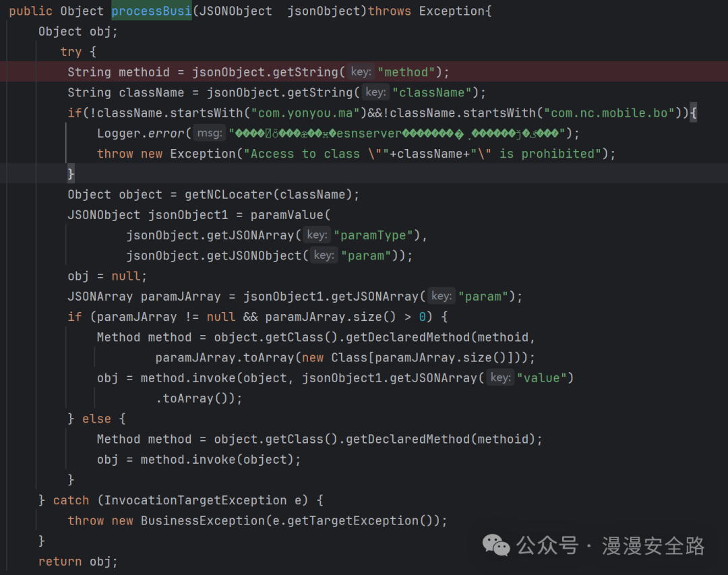
Task: Click the 漫漫安全路 watermark text
Action: coord(653,545)
